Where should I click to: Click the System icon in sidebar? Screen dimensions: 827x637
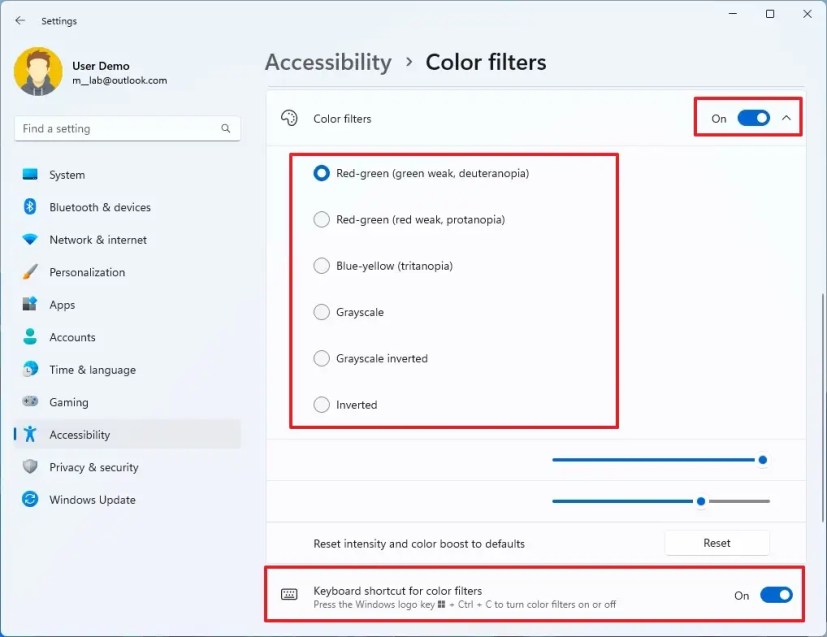tap(30, 175)
